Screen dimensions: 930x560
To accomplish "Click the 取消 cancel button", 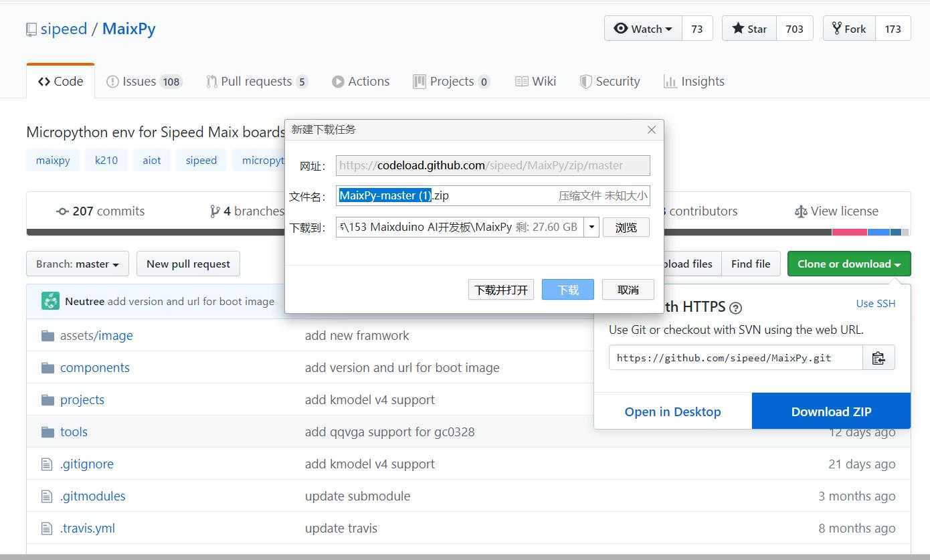I will (628, 290).
